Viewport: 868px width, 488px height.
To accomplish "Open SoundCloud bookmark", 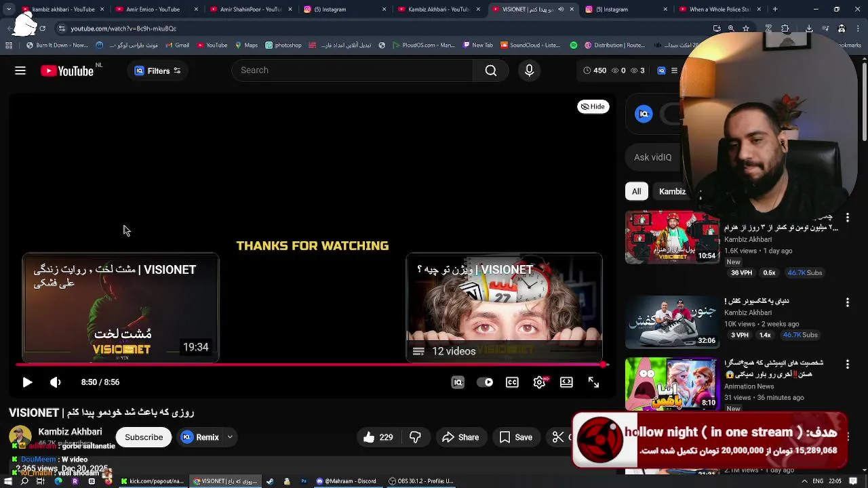I will (x=530, y=45).
